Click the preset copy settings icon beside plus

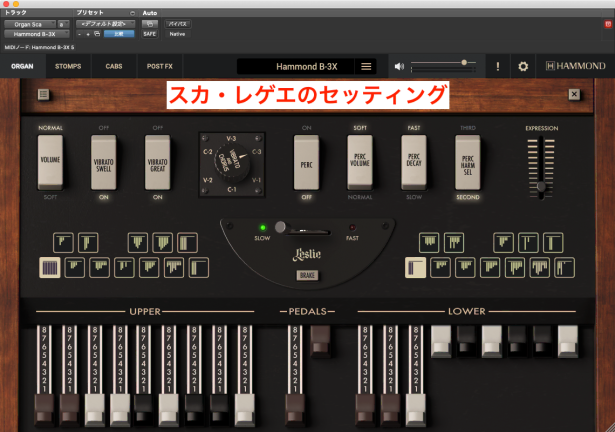coord(97,34)
